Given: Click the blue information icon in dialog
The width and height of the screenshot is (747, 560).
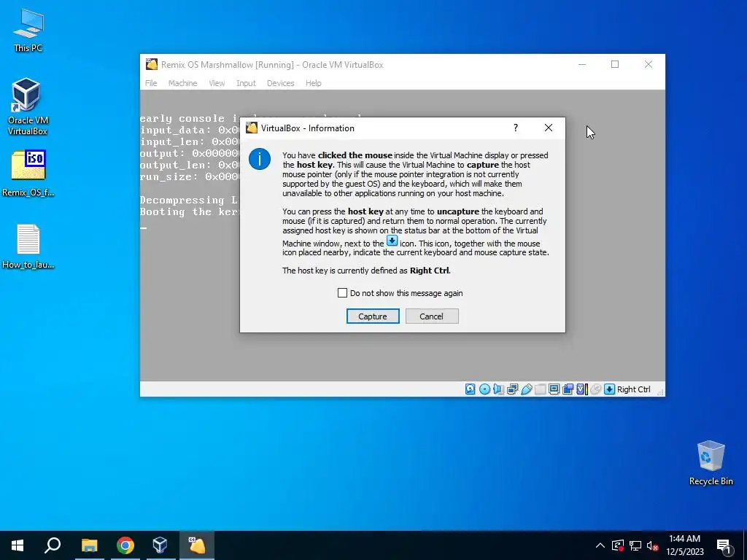Looking at the screenshot, I should coord(260,158).
